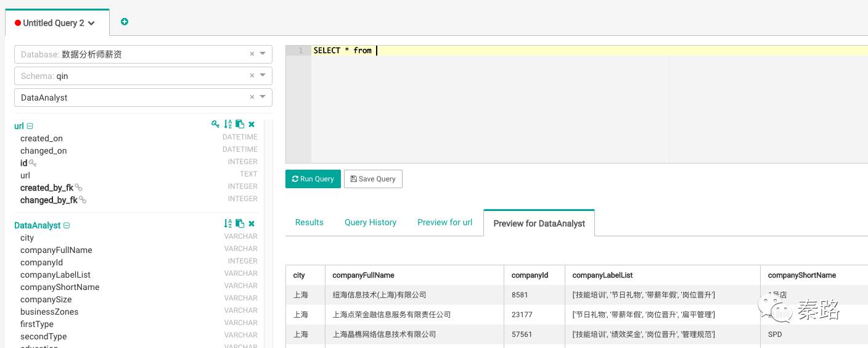Click the companyShortName header in preview table

(802, 275)
